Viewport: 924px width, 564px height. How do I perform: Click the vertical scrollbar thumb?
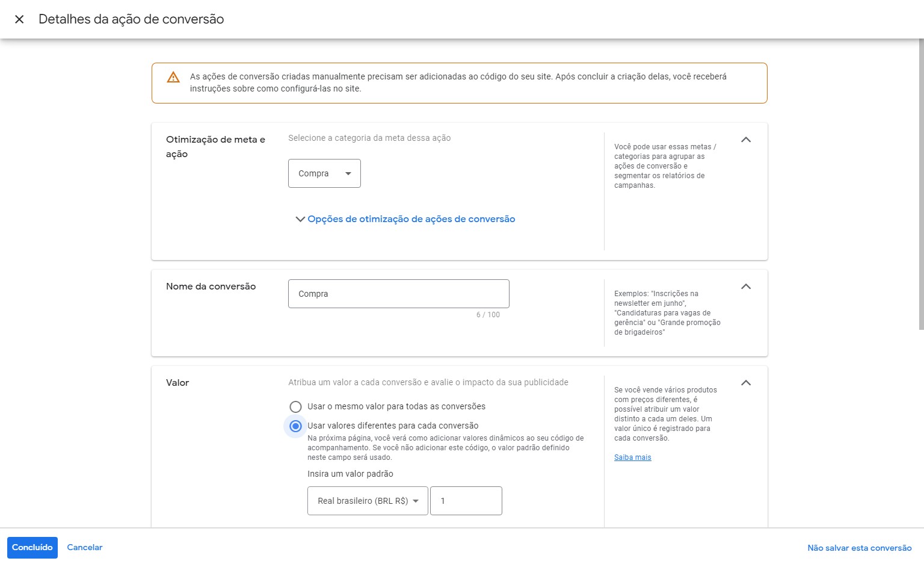(921, 184)
